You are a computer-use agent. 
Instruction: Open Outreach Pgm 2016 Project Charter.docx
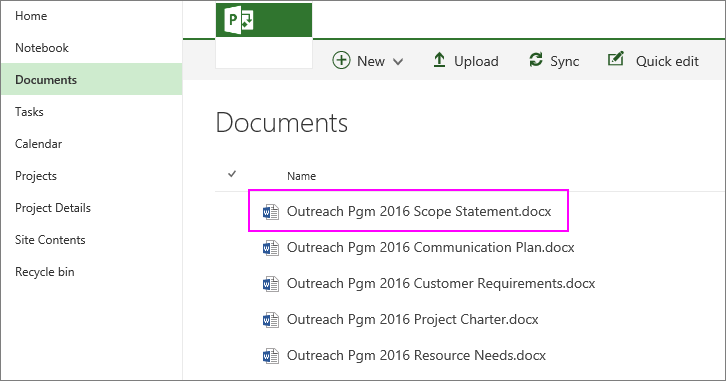tap(413, 319)
